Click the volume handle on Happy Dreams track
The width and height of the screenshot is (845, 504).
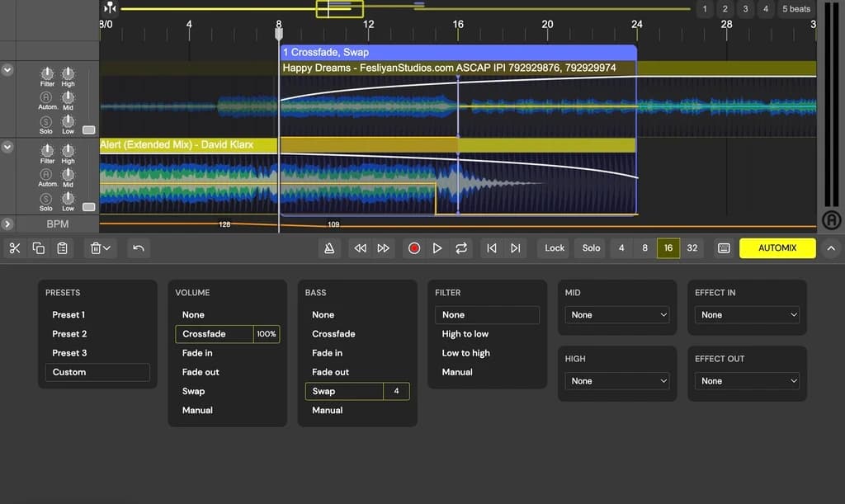click(x=89, y=130)
